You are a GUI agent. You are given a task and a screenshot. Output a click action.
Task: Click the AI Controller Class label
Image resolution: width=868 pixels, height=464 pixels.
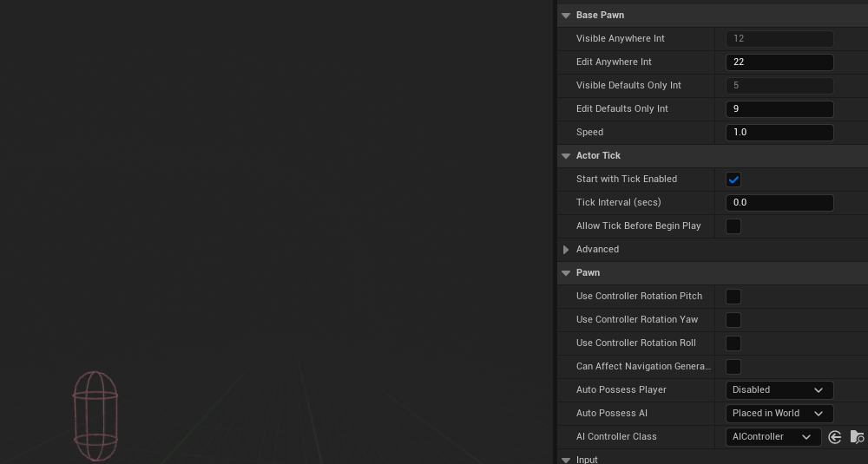(x=616, y=437)
